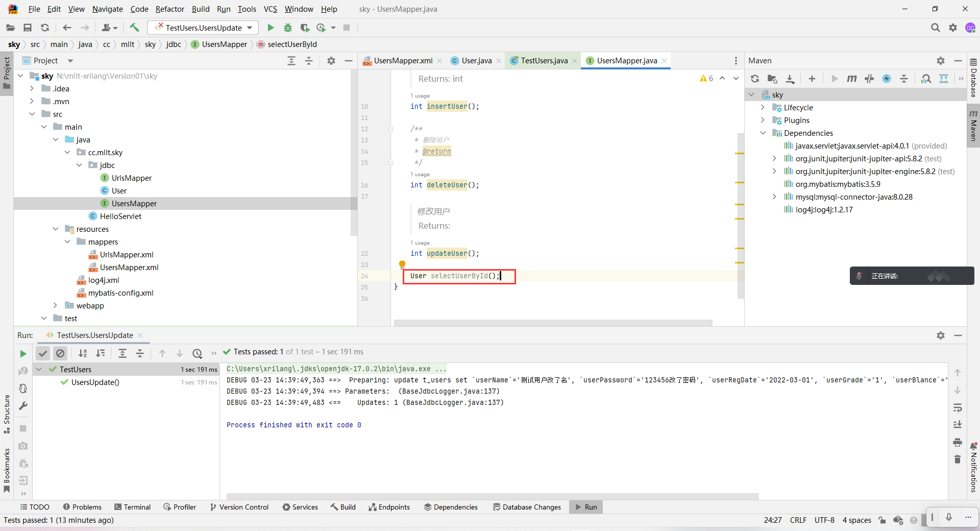Collapse all in Project panel
This screenshot has width=980, height=531.
click(309, 61)
